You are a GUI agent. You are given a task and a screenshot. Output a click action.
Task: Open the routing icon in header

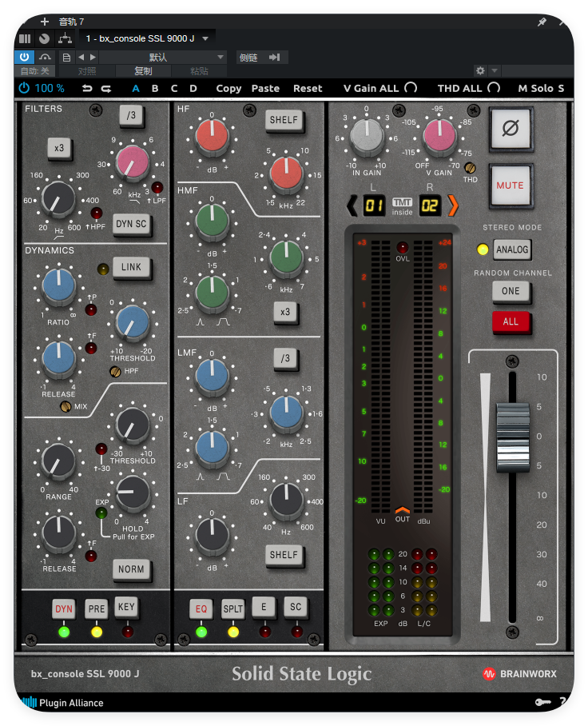[65, 38]
